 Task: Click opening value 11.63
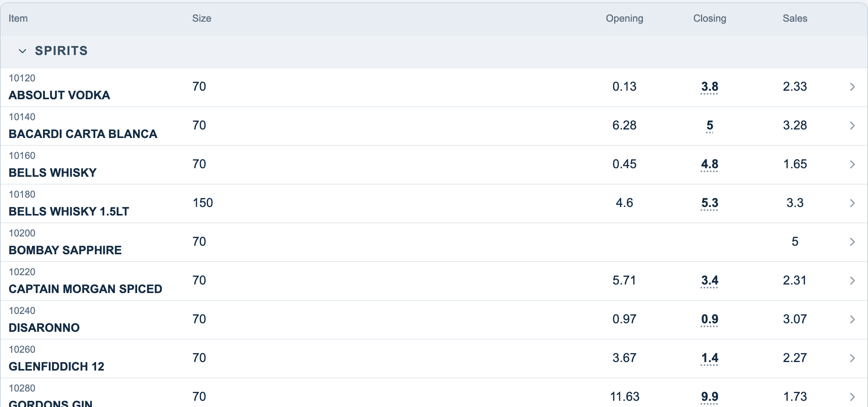(x=624, y=397)
